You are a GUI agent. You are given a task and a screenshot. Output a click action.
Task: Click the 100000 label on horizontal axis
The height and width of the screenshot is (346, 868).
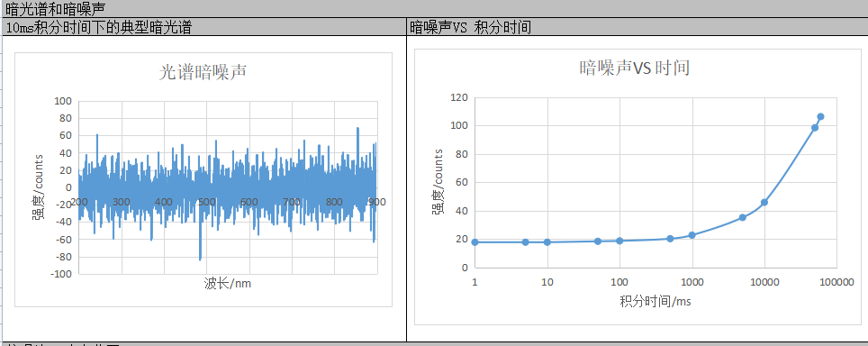836,282
